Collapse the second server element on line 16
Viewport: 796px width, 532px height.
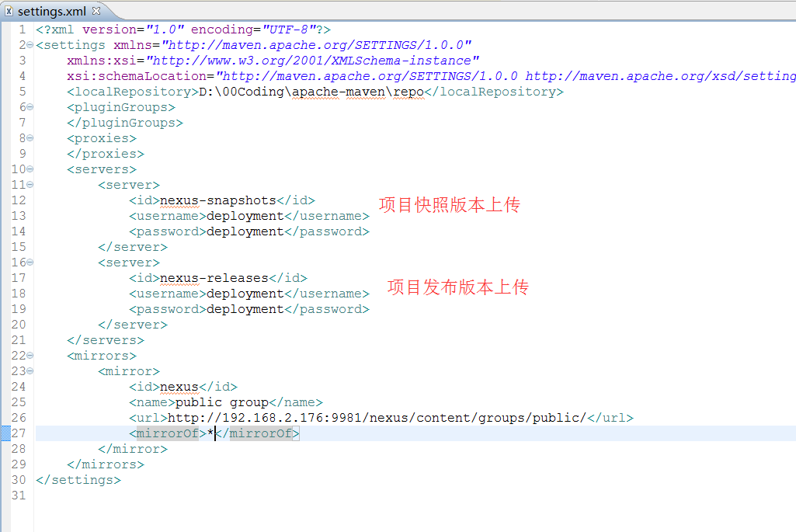pyautogui.click(x=30, y=263)
